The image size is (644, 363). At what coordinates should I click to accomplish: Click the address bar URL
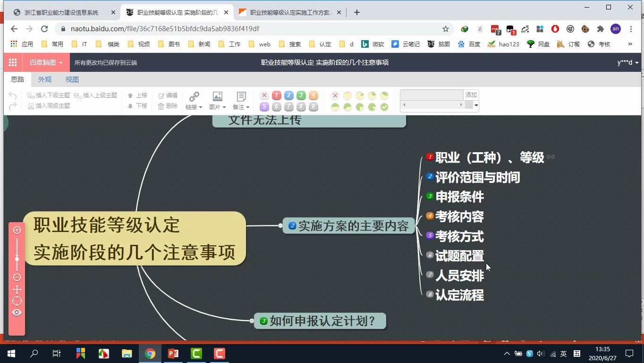(x=165, y=29)
